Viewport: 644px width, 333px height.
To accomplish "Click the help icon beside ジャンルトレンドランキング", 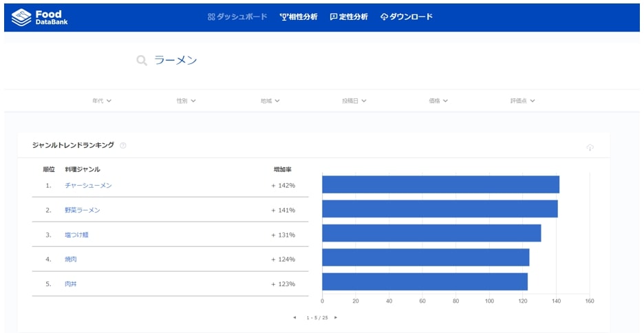I will [x=123, y=146].
